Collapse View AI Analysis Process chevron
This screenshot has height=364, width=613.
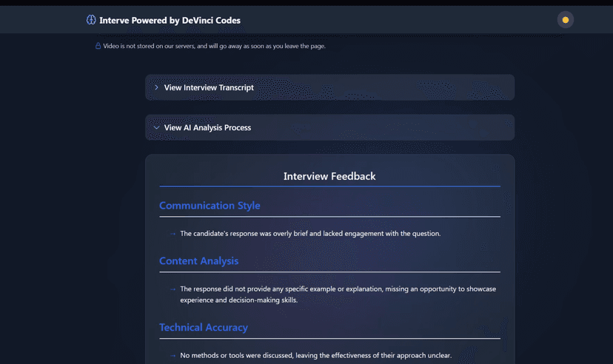click(x=156, y=127)
